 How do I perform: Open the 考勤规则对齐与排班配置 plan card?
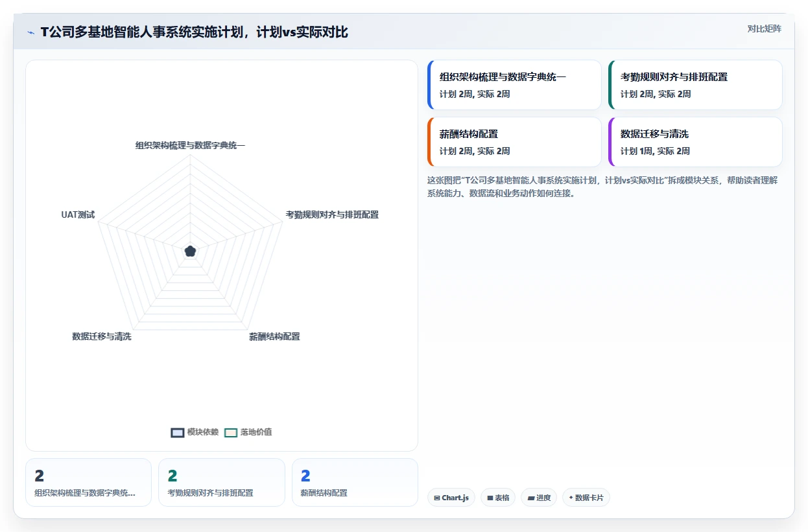695,85
